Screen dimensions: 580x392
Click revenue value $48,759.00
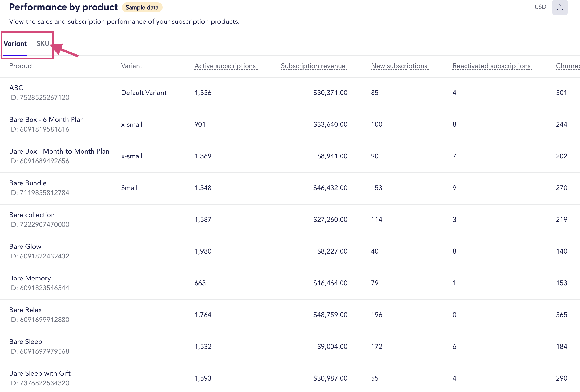click(x=330, y=315)
